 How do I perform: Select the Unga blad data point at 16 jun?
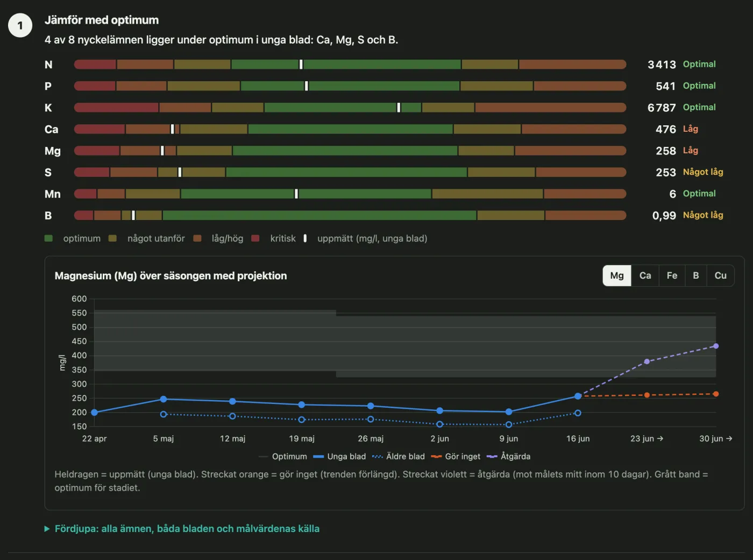pyautogui.click(x=578, y=396)
